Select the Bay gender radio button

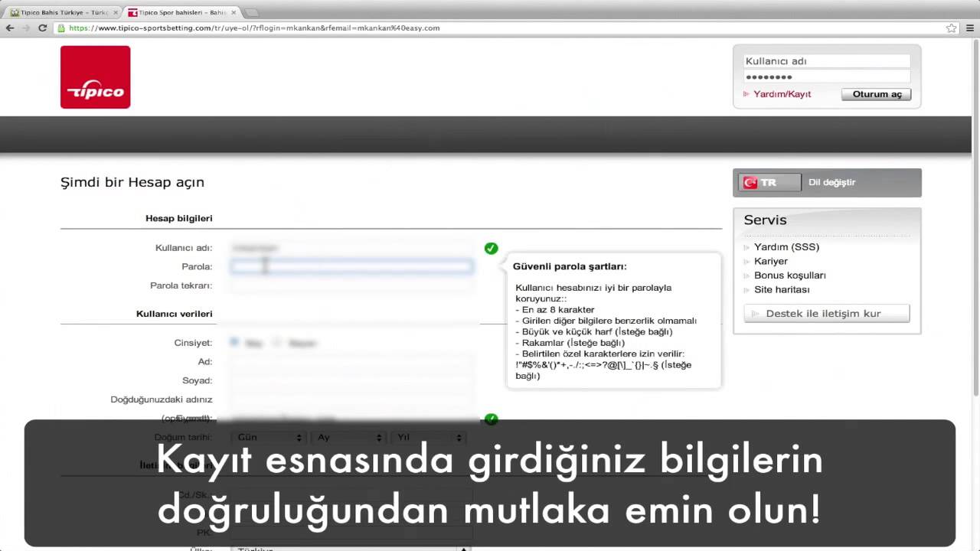point(234,342)
